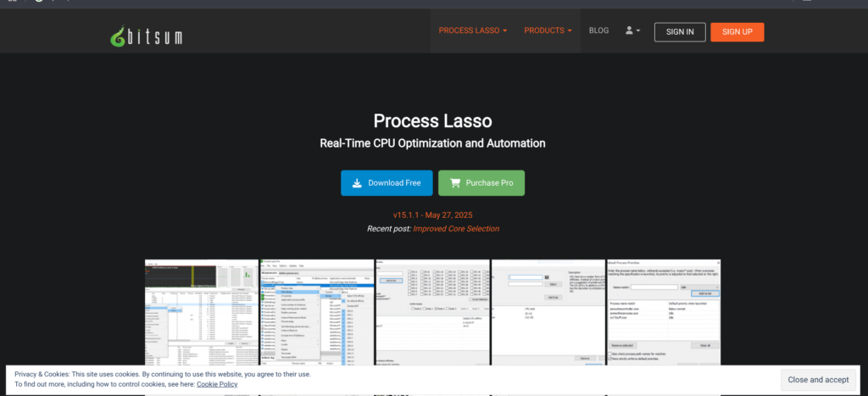Screen dimensions: 868x396
Task: Click Close and accept on cookie banner
Action: click(818, 380)
